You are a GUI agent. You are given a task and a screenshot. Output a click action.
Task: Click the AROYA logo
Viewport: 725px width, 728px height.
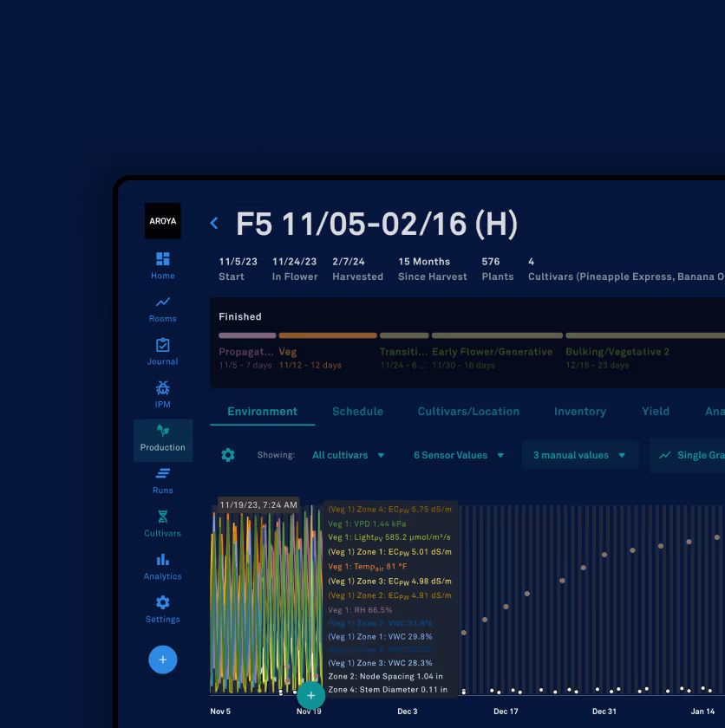[x=162, y=220]
